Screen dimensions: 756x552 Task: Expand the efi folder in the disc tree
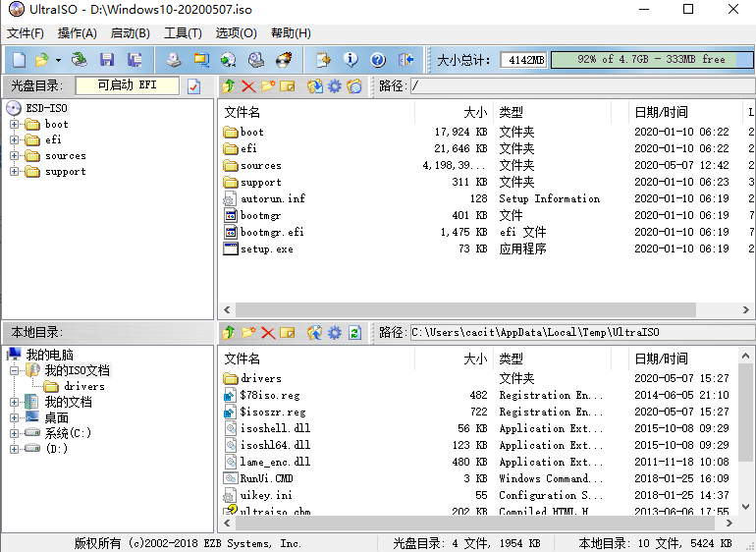14,140
